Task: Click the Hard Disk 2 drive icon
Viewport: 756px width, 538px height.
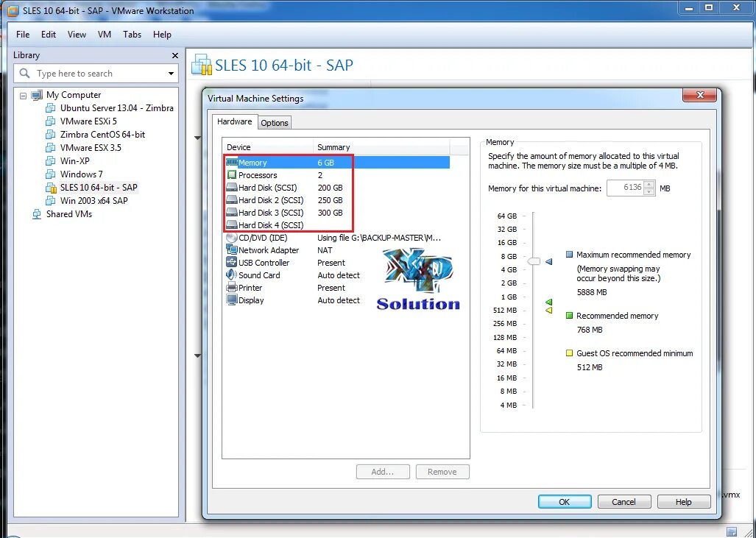Action: tap(232, 199)
